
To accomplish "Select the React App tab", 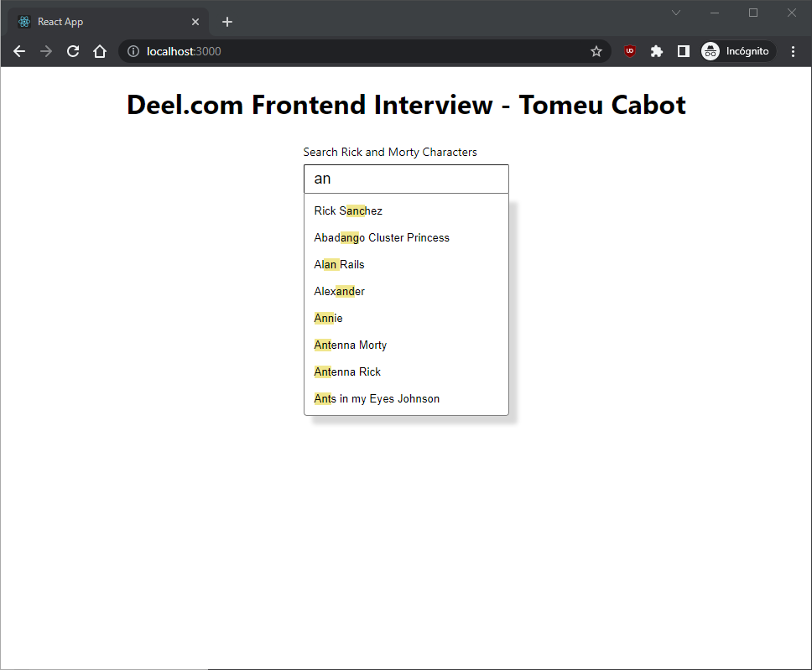I will [109, 22].
